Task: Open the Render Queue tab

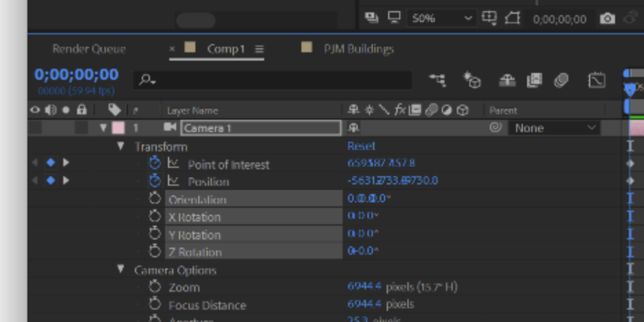Action: 89,49
